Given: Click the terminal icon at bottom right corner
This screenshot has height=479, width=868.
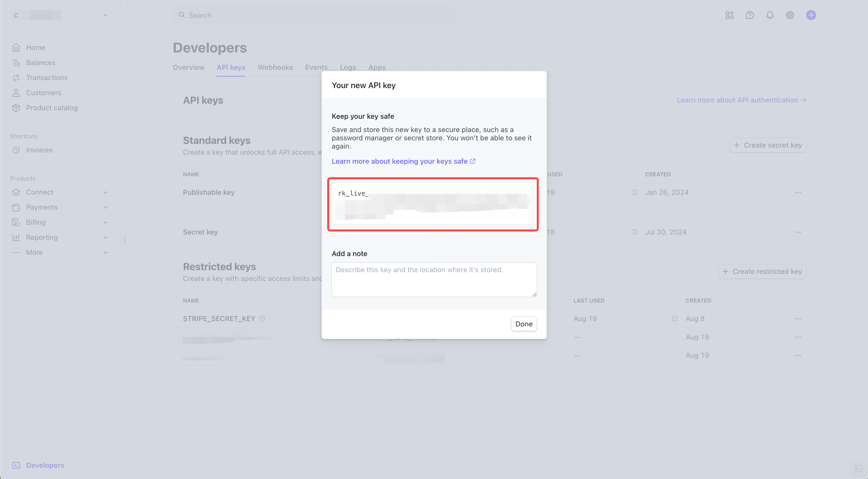Looking at the screenshot, I should (858, 468).
